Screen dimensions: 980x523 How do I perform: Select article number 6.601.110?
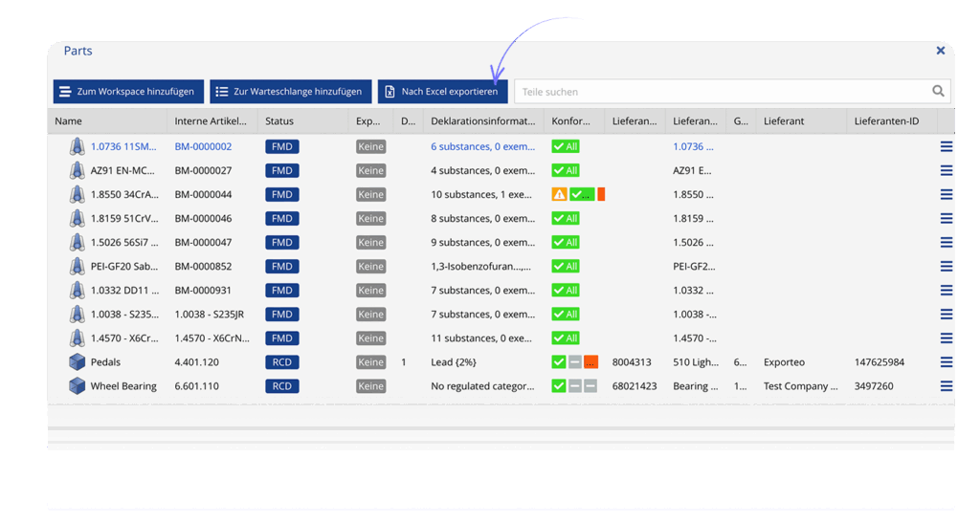point(197,386)
